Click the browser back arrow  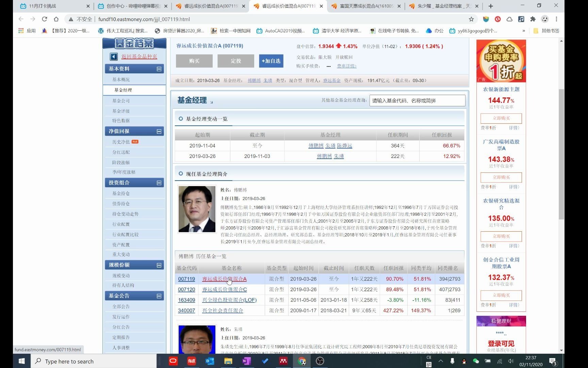coord(21,19)
